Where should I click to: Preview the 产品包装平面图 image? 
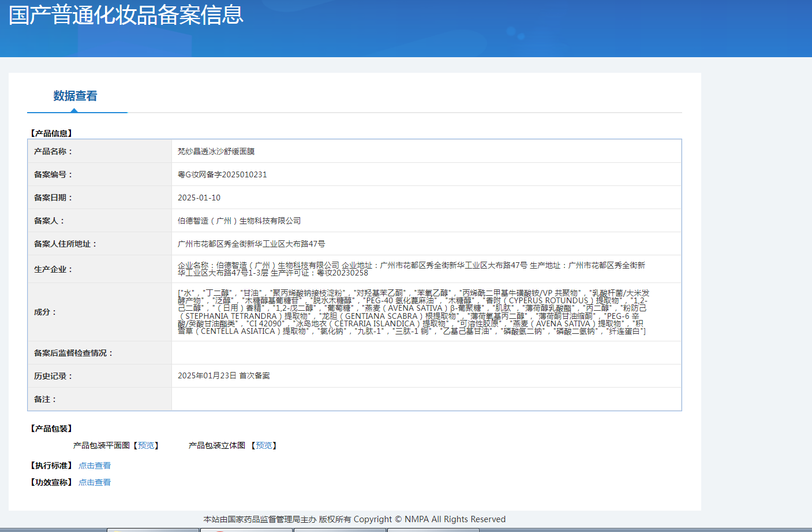pyautogui.click(x=147, y=445)
